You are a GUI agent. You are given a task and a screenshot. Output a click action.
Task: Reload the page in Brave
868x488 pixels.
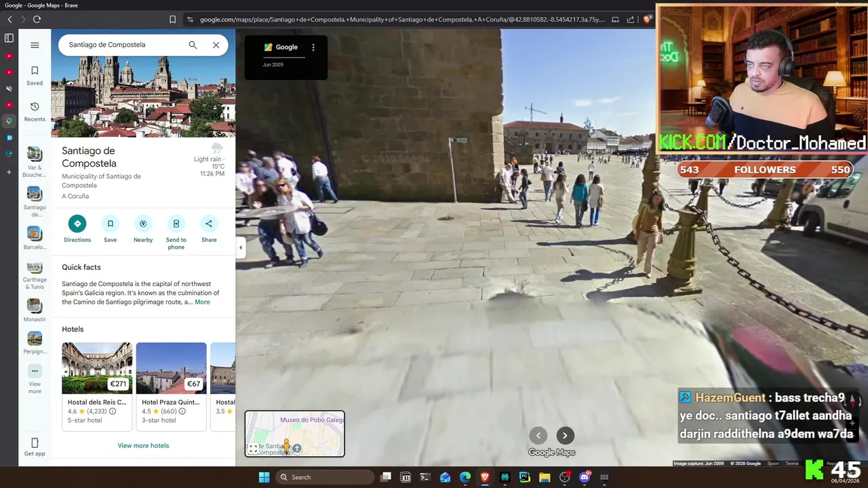pos(37,20)
